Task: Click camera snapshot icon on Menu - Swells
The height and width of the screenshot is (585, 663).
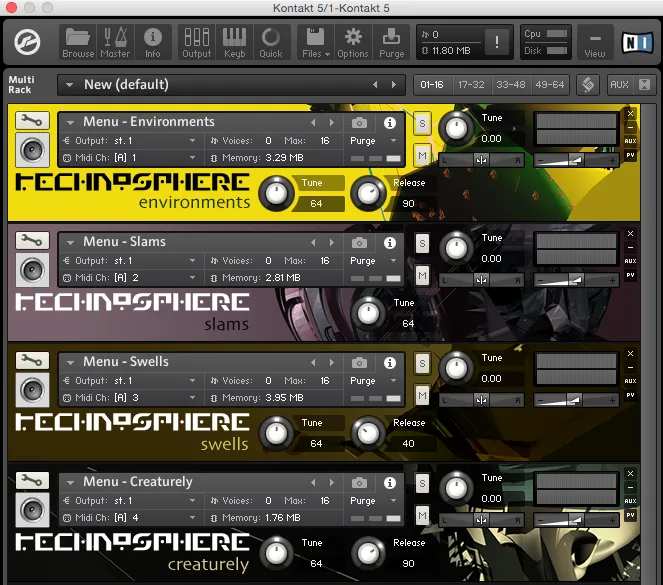Action: (359, 363)
